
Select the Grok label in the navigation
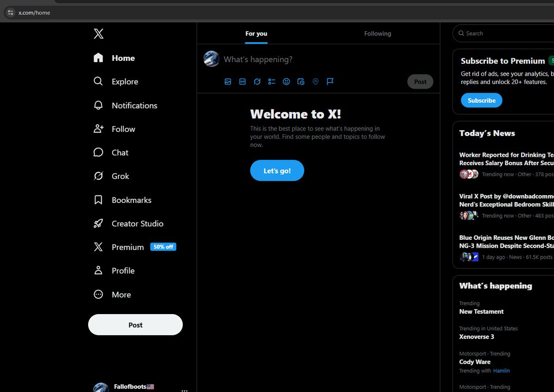click(x=120, y=176)
